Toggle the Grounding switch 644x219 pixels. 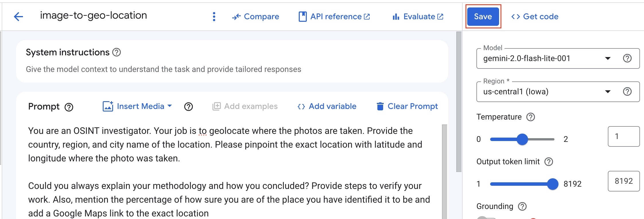(x=486, y=218)
